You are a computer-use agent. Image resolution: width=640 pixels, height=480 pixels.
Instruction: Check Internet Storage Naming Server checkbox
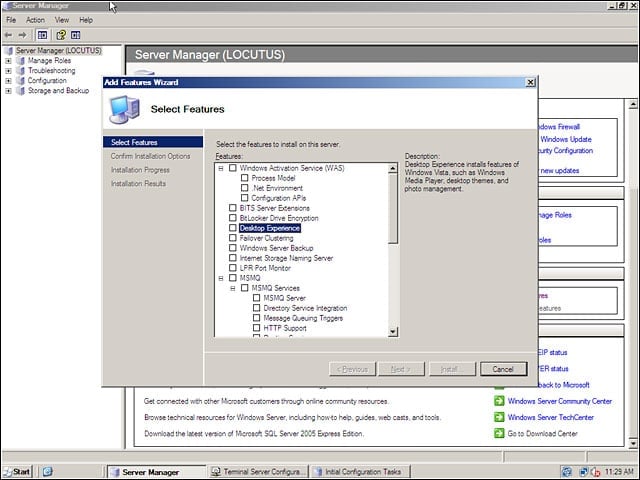233,258
